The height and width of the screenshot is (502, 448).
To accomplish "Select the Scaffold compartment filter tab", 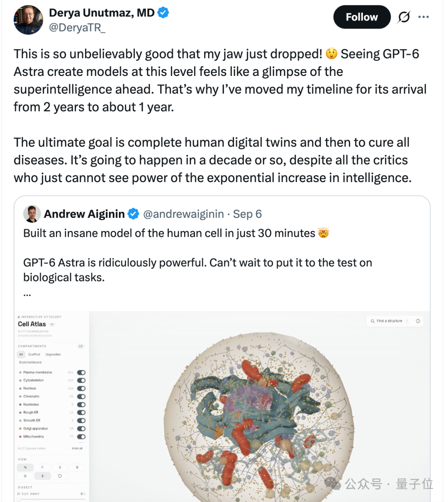I will [34, 355].
